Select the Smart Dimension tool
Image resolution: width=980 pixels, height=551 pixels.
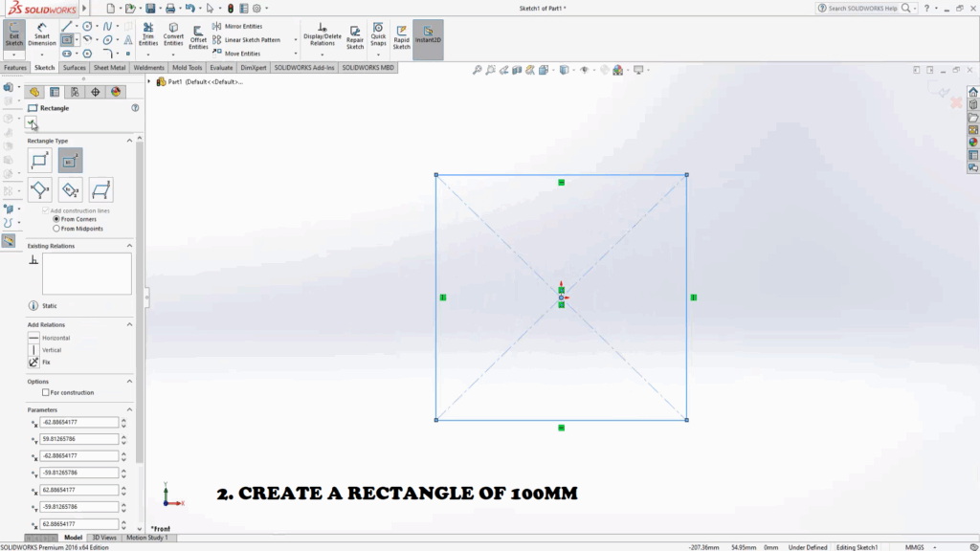[42, 35]
